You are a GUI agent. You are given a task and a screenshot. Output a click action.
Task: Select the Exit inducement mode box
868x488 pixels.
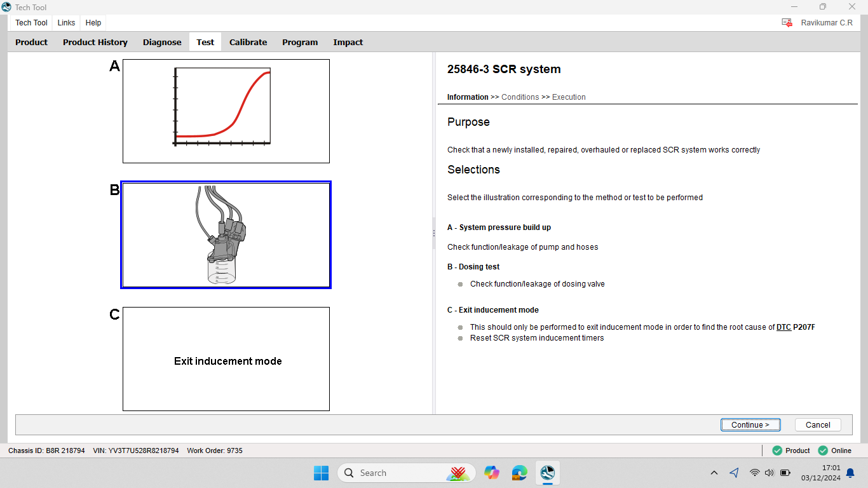pos(226,359)
